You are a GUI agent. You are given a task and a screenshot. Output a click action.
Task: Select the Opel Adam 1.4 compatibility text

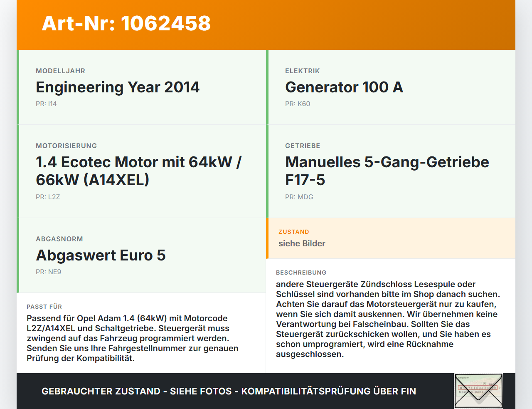click(x=133, y=338)
